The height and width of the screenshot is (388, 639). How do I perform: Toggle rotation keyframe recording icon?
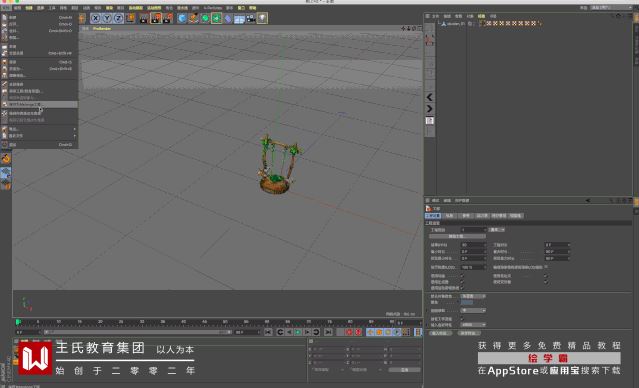point(388,333)
